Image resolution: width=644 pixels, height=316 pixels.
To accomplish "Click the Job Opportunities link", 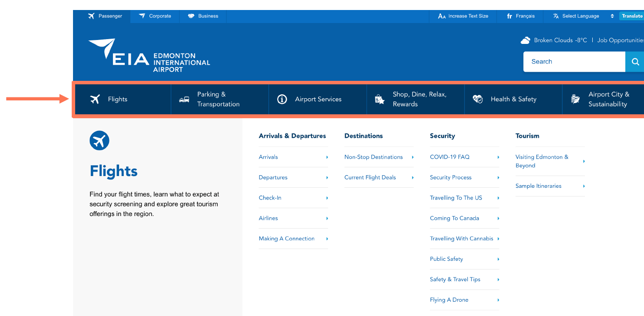I will (x=621, y=40).
